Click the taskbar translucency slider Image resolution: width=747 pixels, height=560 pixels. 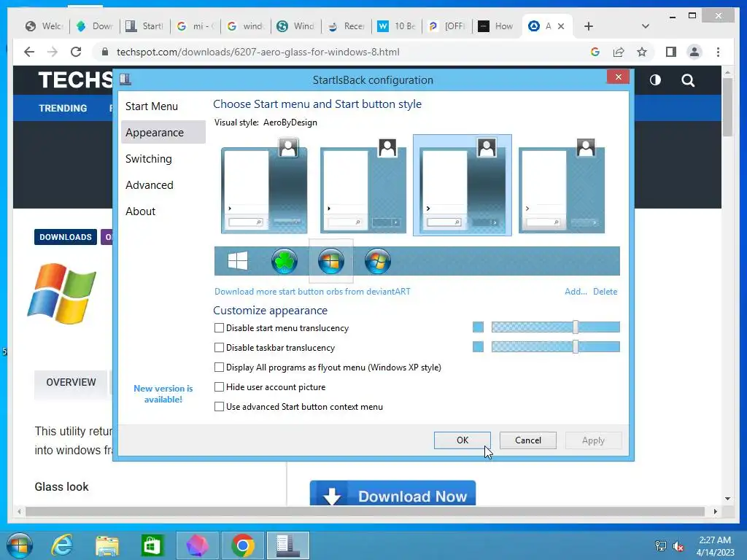pyautogui.click(x=555, y=346)
